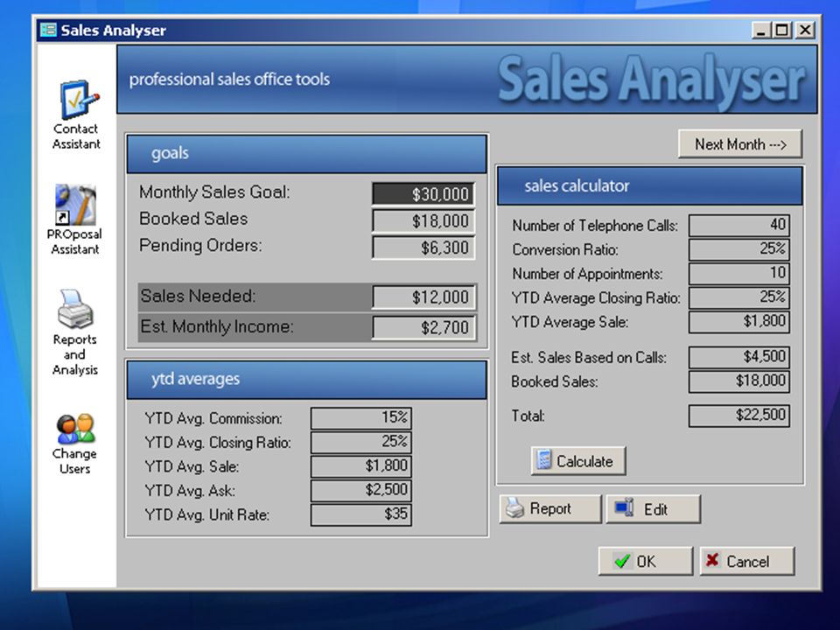Click the Sales Analyser title bar icon
Screen dimensions: 840x630
point(48,30)
